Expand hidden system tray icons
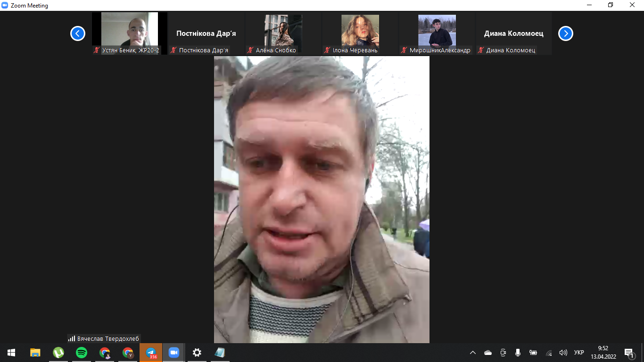 [473, 353]
